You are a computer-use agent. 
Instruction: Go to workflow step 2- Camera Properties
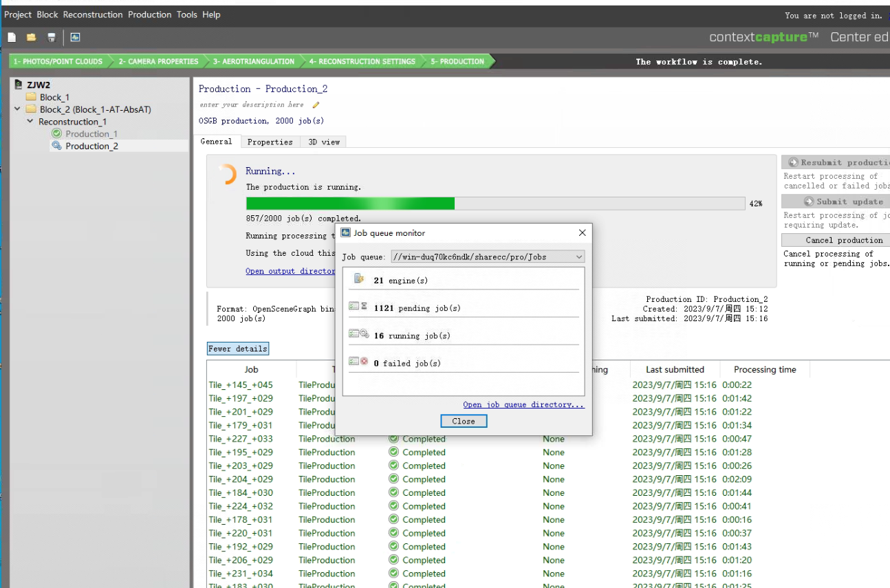point(158,61)
